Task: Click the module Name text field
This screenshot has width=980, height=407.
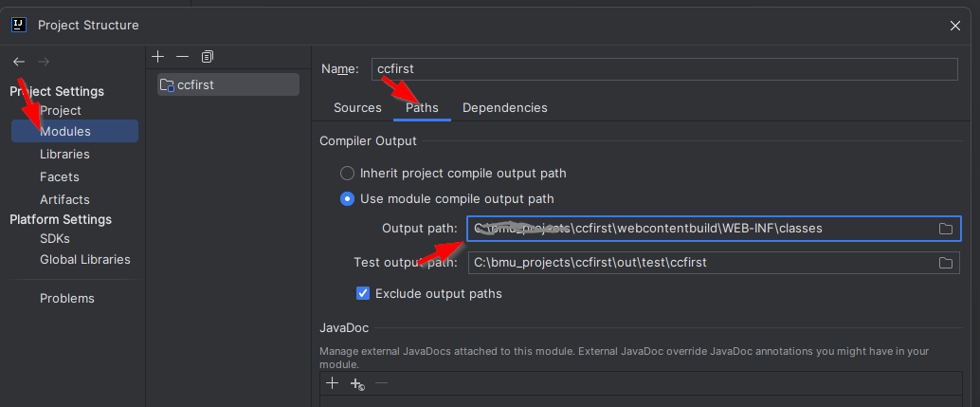Action: (x=663, y=69)
